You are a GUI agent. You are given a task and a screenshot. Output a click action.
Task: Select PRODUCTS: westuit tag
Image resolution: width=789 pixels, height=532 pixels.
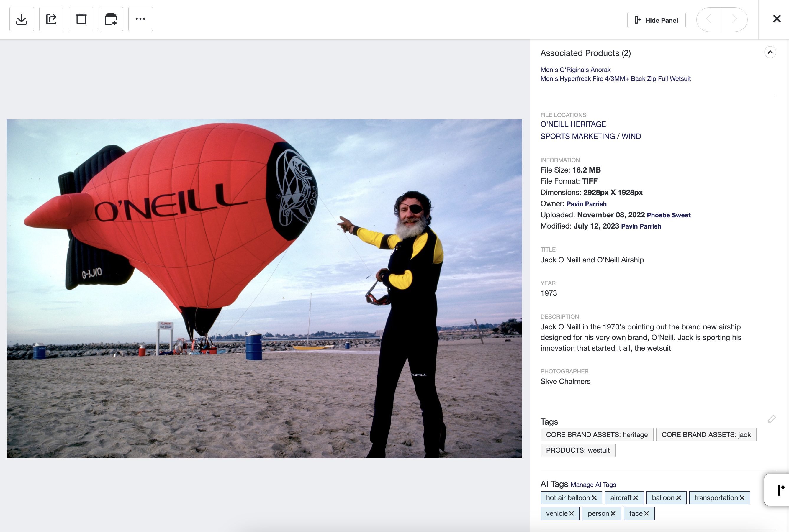(578, 450)
